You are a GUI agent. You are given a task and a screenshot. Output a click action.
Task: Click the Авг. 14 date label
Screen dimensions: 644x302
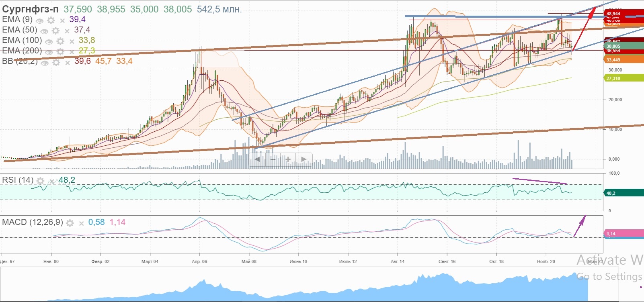tap(398, 261)
